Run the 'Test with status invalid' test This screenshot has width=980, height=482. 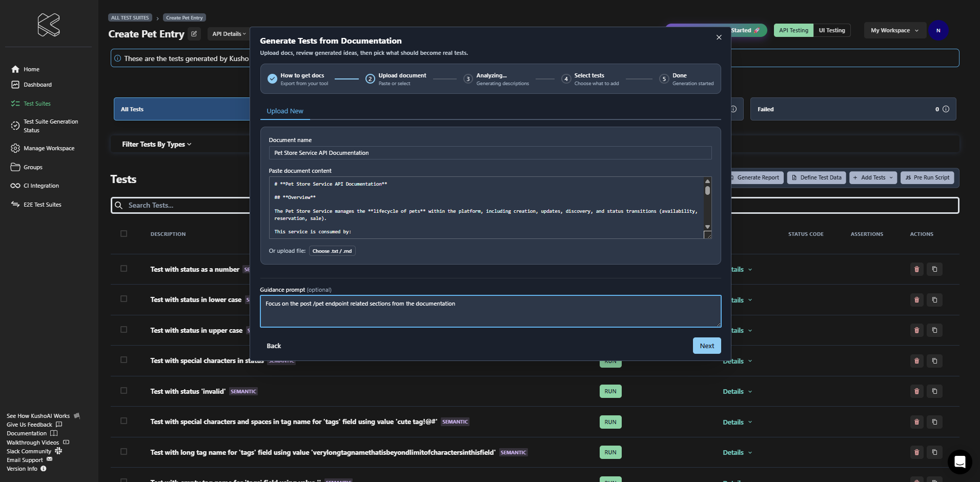610,391
